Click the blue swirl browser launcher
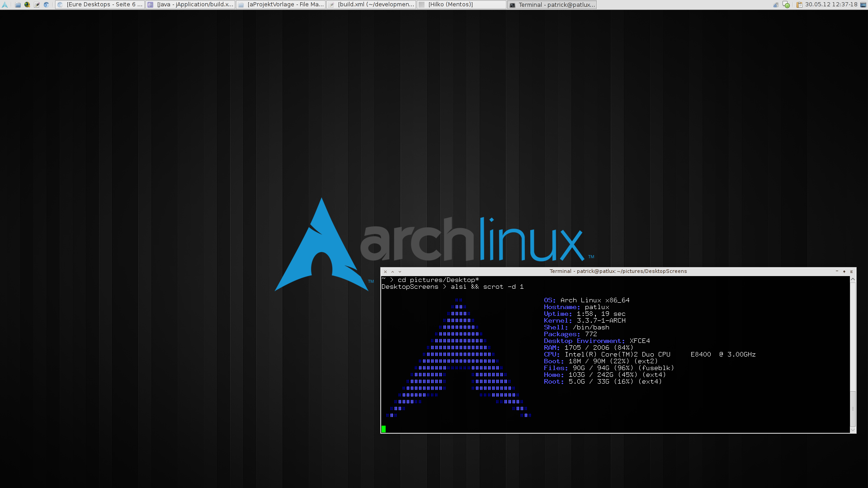Screen dimensions: 868x488 [x=46, y=5]
